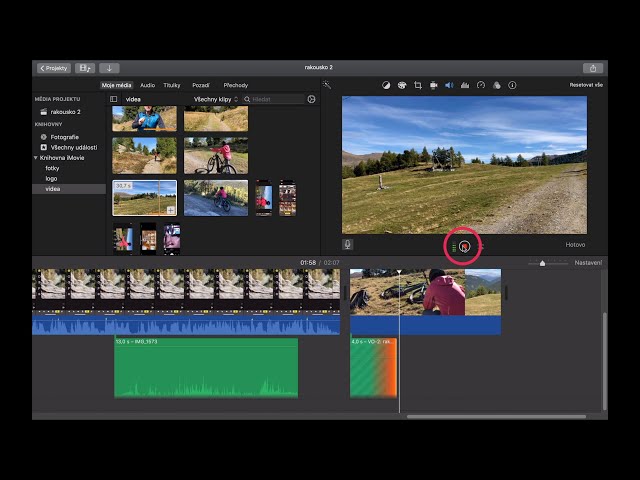This screenshot has width=640, height=480.
Task: Select the grassy path clip thumbnail
Action: point(216,119)
